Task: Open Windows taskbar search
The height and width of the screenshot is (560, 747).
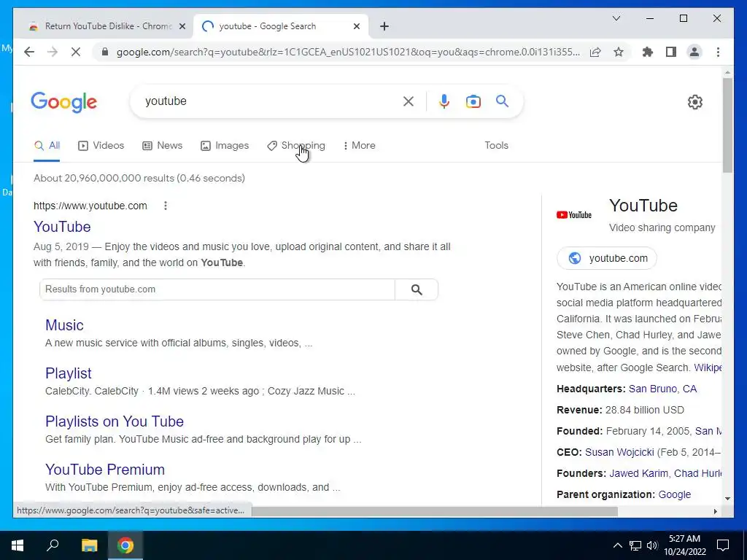Action: [53, 545]
